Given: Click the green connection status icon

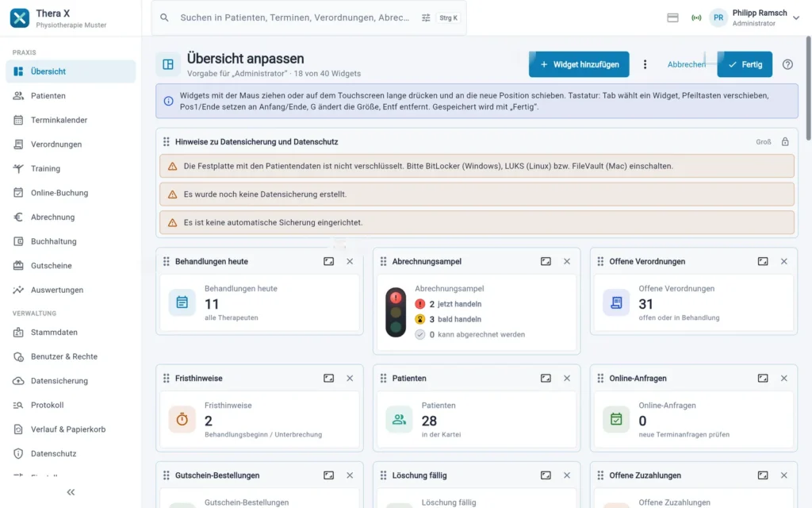Looking at the screenshot, I should [696, 17].
